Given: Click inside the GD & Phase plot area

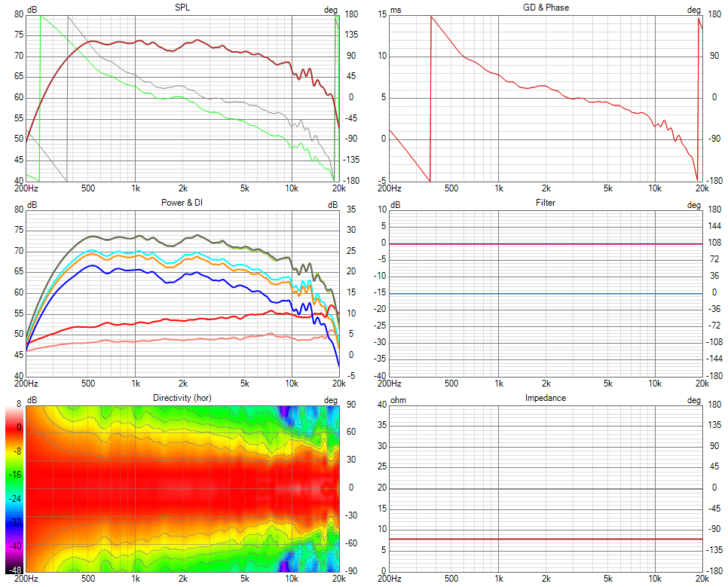Looking at the screenshot, I should [546, 99].
